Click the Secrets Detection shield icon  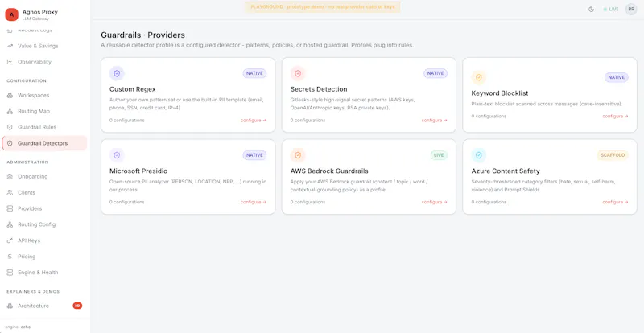coord(298,73)
